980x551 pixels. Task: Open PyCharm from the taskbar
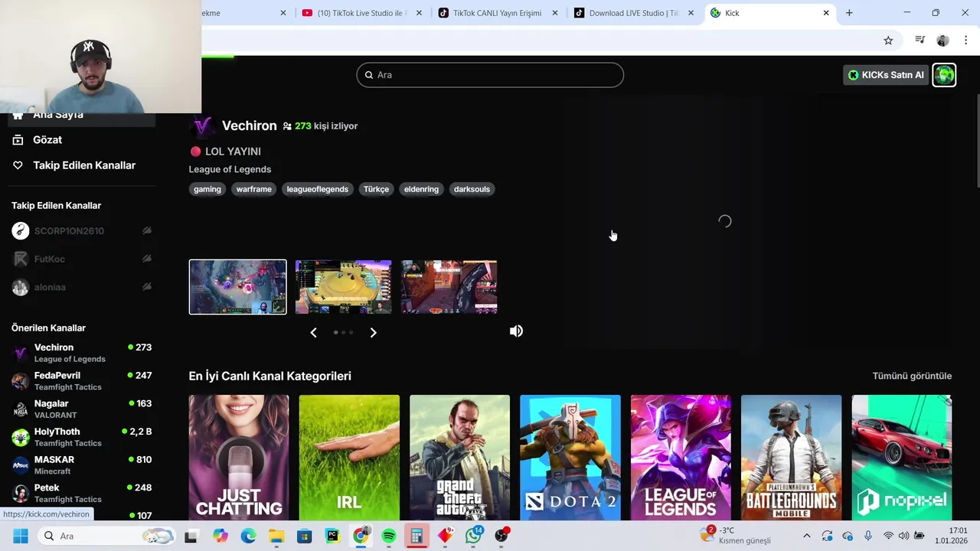click(x=332, y=536)
